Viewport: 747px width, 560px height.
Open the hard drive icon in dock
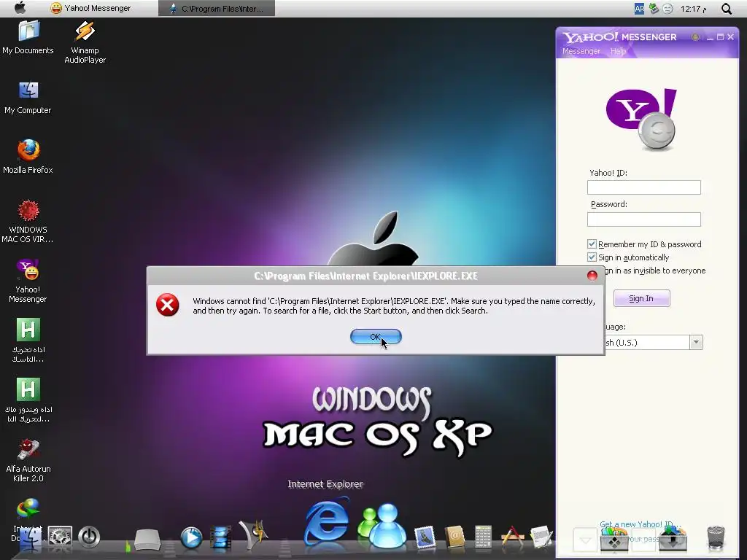[147, 540]
